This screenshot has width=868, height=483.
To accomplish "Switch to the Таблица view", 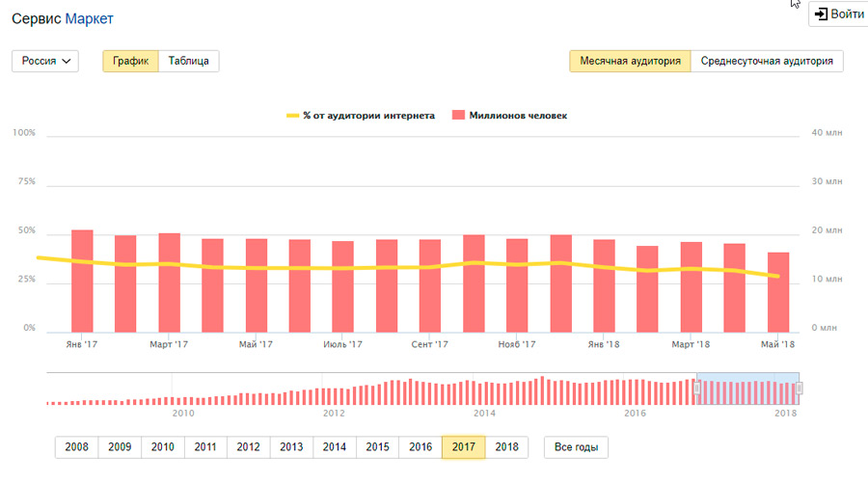I will tap(188, 61).
